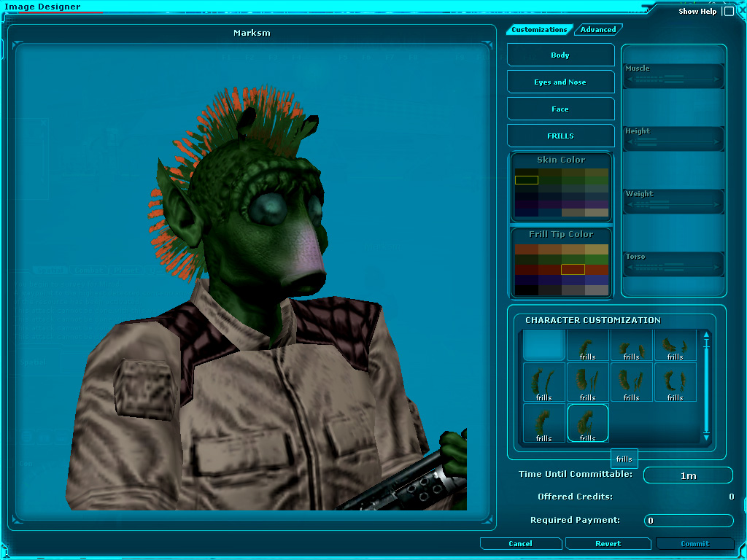Choose the bottom-left frills style thumbnail
The height and width of the screenshot is (560, 747).
click(543, 423)
